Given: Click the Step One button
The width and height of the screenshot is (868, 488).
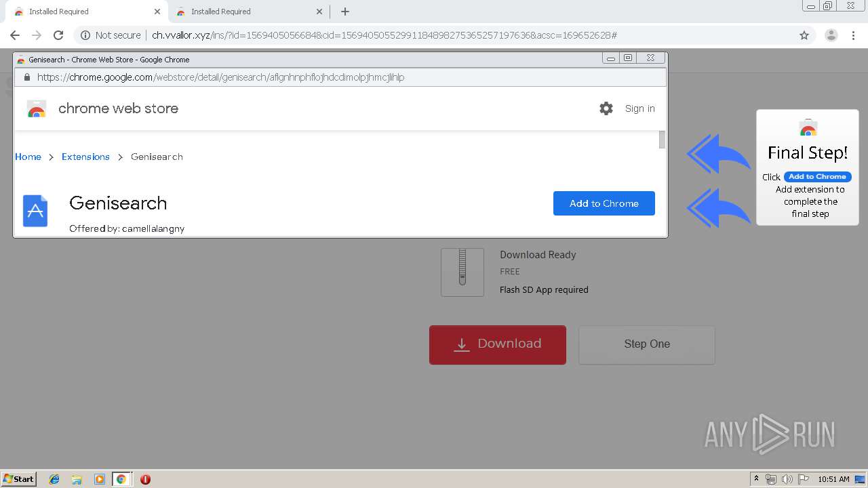Looking at the screenshot, I should (647, 344).
